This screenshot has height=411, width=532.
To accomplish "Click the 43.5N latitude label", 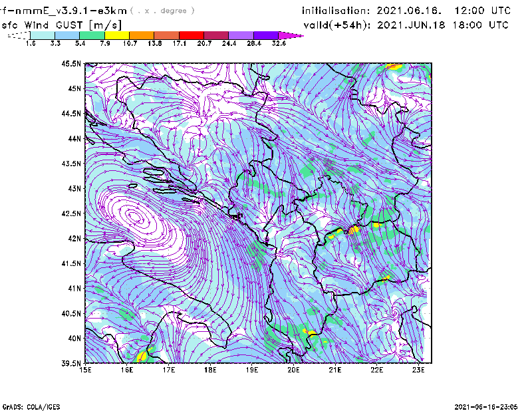I will (x=71, y=164).
